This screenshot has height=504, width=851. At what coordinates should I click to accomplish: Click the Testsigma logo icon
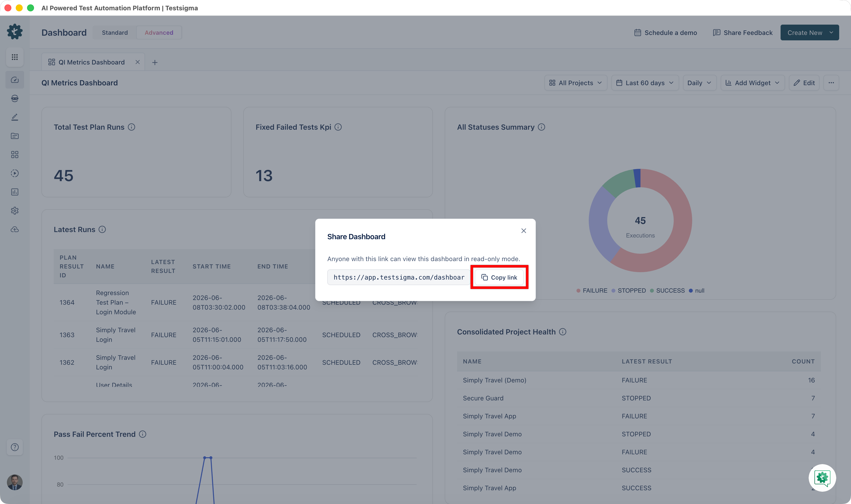click(x=15, y=31)
